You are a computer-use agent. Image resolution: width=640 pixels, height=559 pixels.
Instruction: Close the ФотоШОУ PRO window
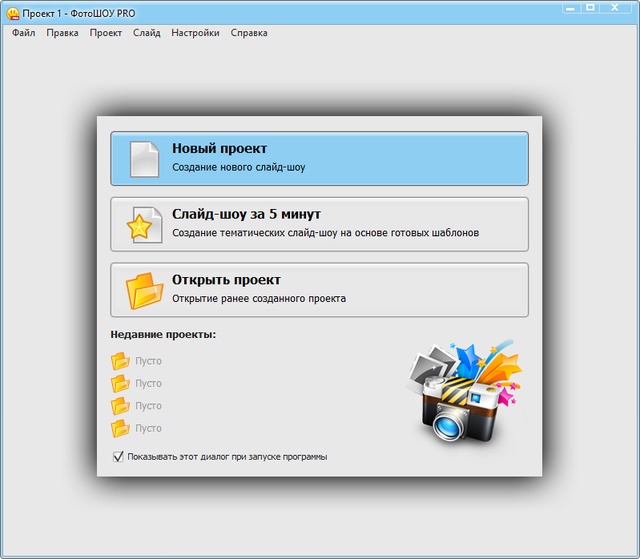[x=615, y=8]
